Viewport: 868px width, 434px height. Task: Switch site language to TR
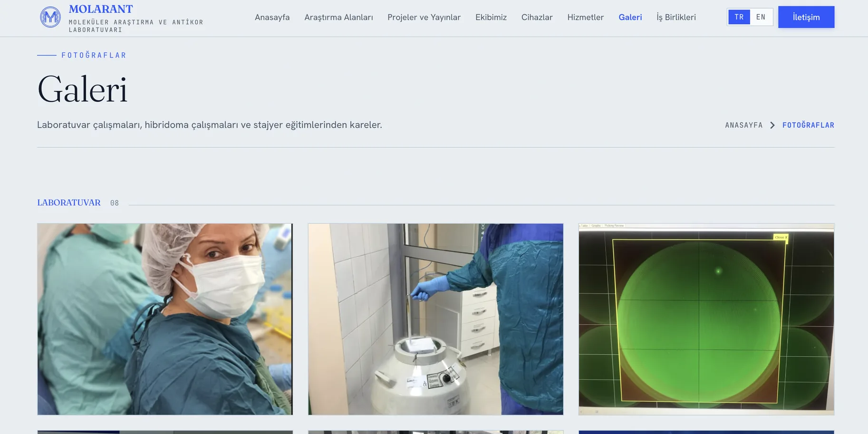pos(739,17)
